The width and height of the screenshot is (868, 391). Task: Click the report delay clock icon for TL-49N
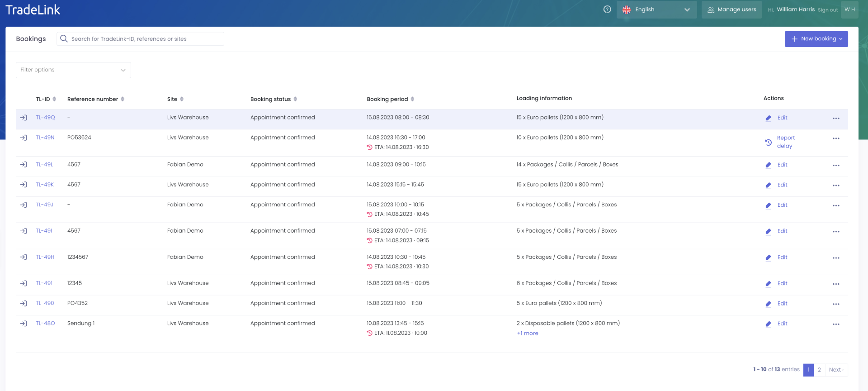768,142
